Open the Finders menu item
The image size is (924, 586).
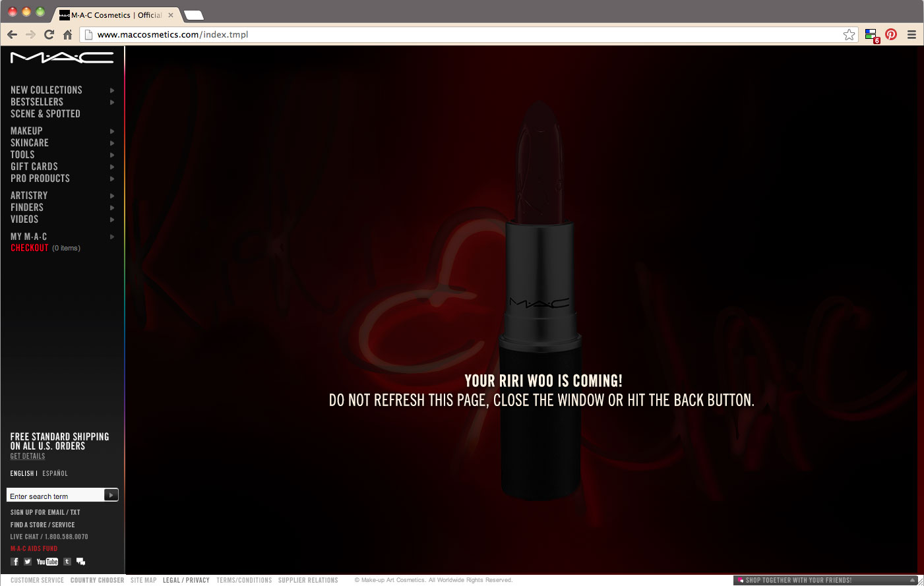[x=27, y=208]
